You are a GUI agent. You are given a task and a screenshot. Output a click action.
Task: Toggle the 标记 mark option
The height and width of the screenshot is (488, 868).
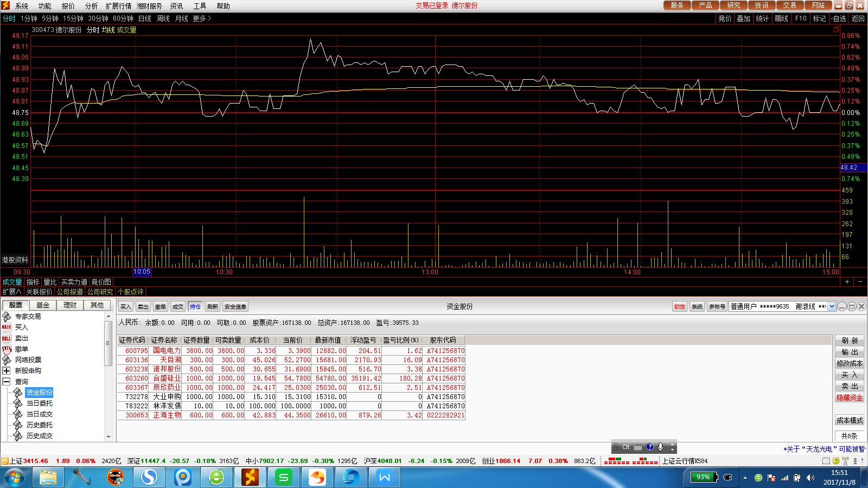click(x=819, y=18)
